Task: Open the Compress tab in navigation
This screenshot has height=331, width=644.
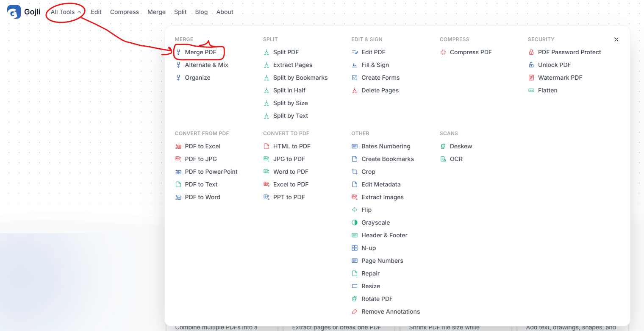Action: pos(125,12)
